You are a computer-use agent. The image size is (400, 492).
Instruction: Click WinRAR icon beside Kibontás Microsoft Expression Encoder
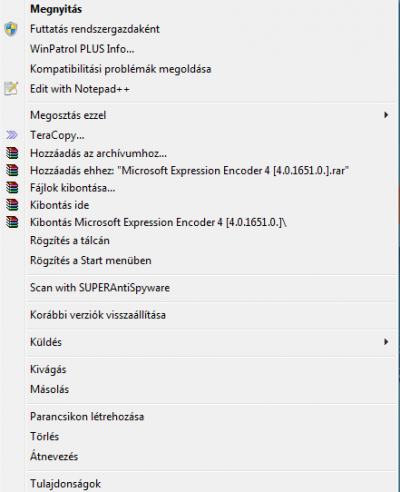(x=12, y=222)
